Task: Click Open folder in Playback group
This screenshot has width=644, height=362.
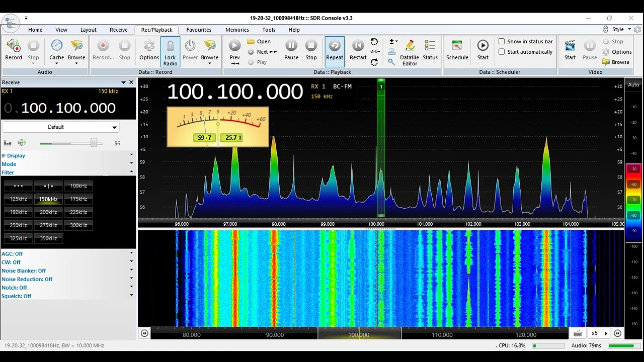Action: click(x=259, y=42)
